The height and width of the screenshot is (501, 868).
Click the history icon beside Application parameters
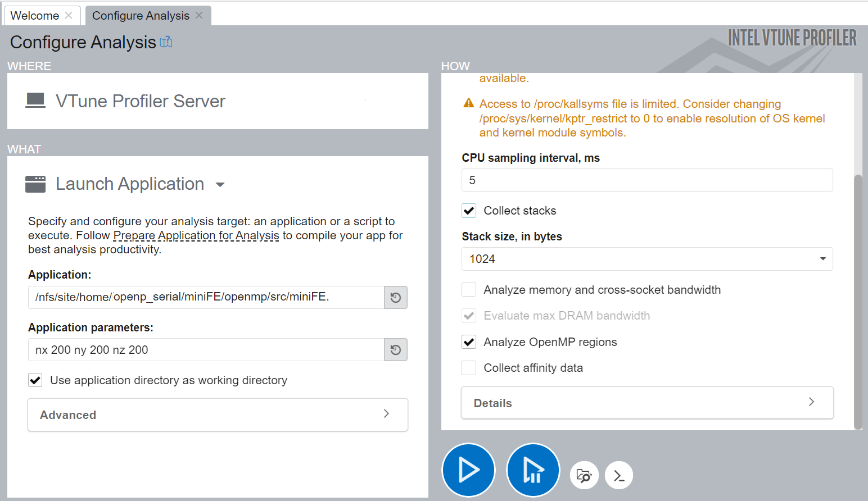pos(396,350)
